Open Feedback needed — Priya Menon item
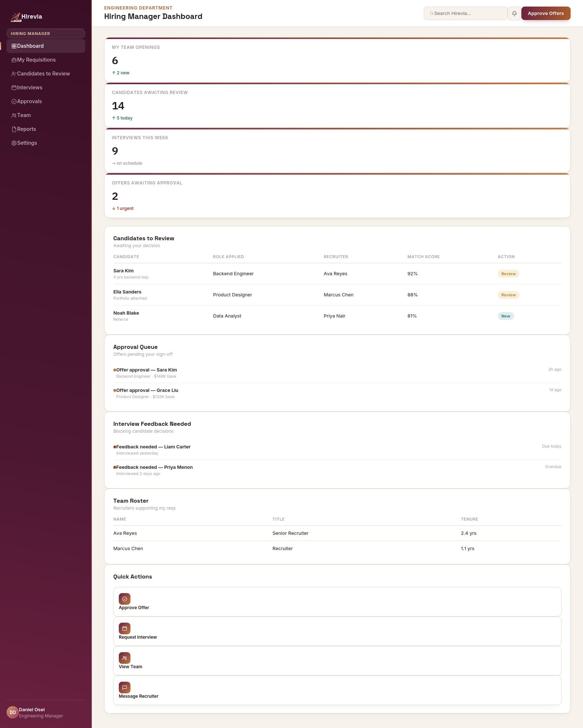Viewport: 583px width, 728px height. point(337,470)
